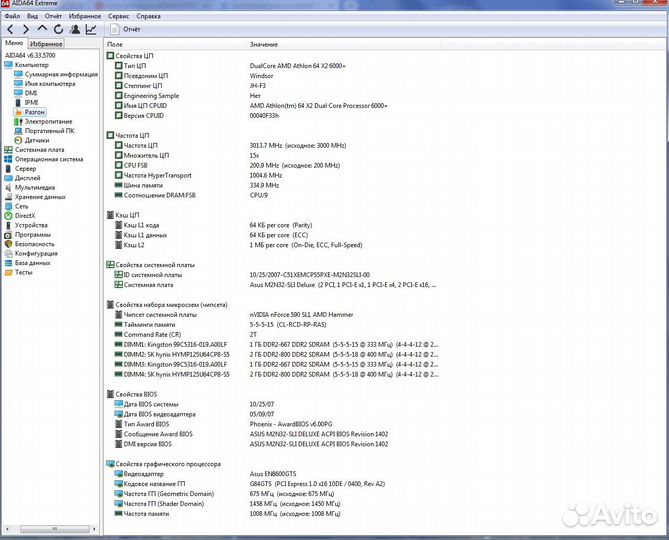The height and width of the screenshot is (540, 669).
Task: Open the Справка menu
Action: [148, 17]
